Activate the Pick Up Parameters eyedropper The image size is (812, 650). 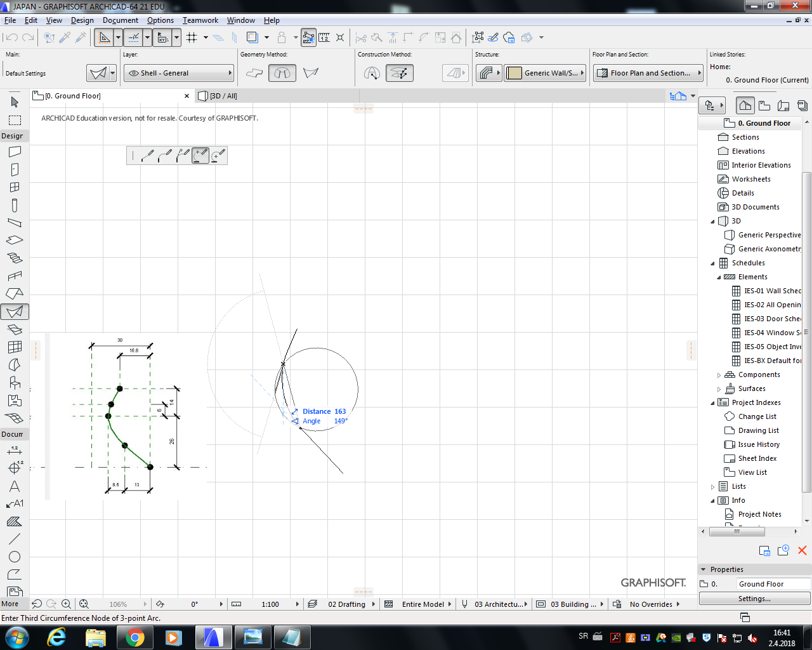[x=65, y=37]
